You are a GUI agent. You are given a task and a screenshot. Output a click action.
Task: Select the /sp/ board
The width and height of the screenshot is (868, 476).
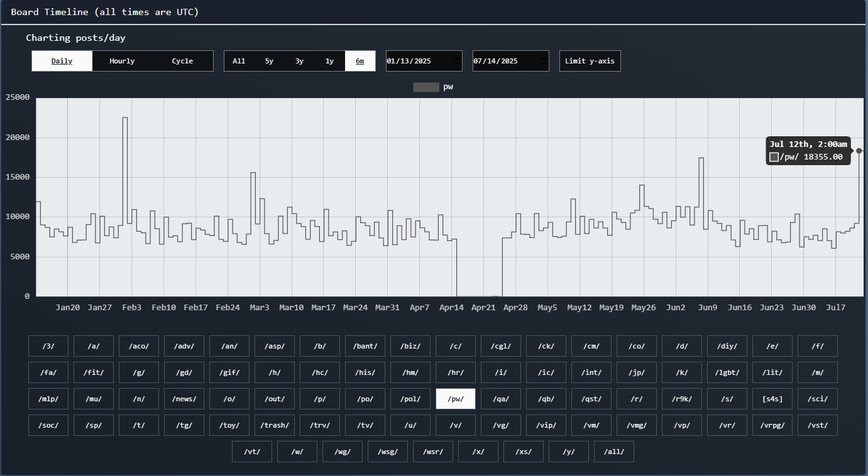(x=94, y=425)
